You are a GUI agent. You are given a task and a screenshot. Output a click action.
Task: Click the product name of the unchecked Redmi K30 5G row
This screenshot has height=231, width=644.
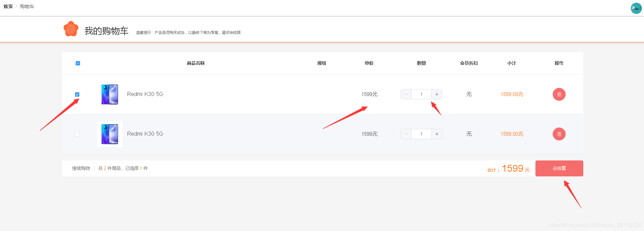coord(145,134)
